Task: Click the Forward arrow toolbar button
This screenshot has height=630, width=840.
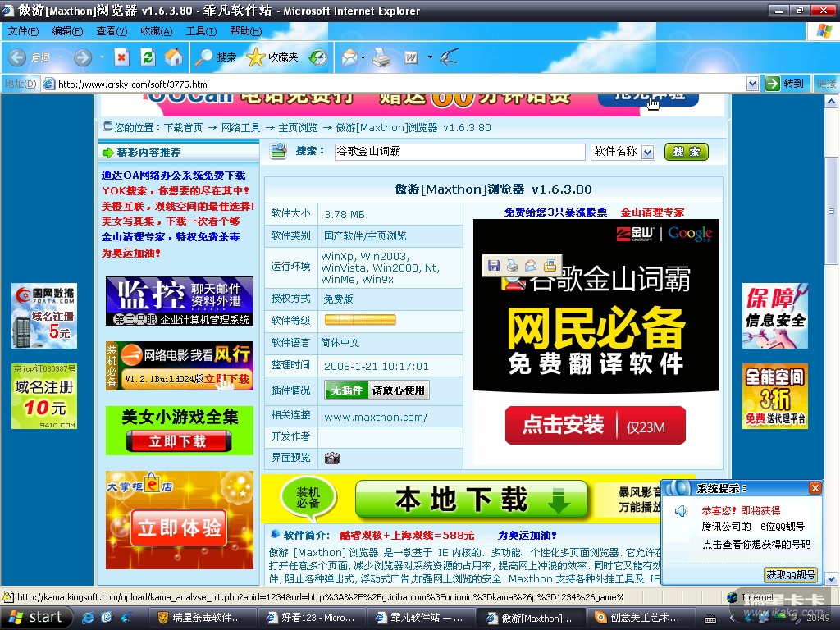Action: click(x=83, y=57)
